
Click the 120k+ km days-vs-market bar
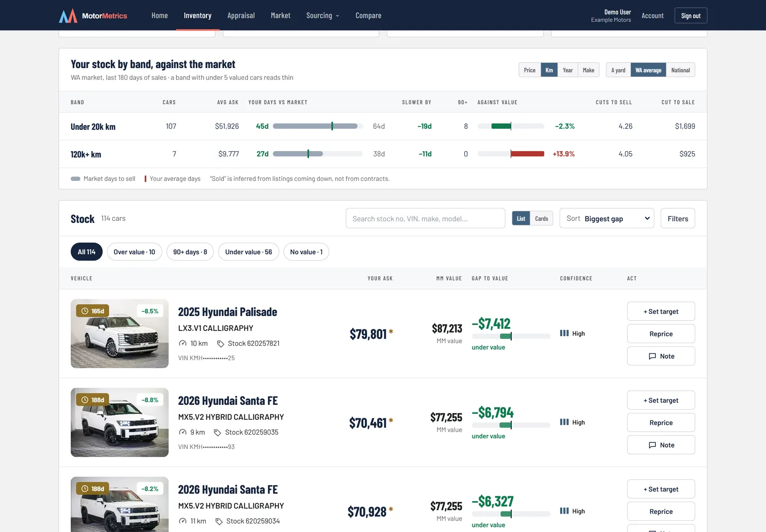tap(318, 154)
